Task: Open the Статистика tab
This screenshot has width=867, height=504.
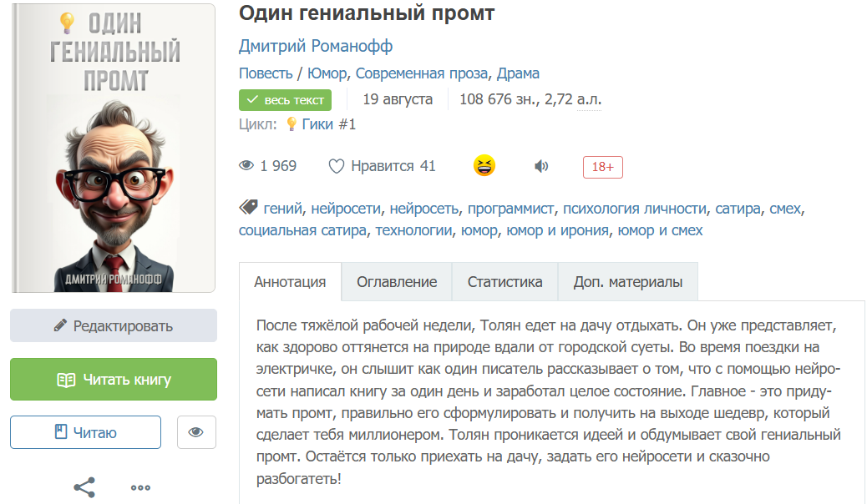Action: point(504,282)
